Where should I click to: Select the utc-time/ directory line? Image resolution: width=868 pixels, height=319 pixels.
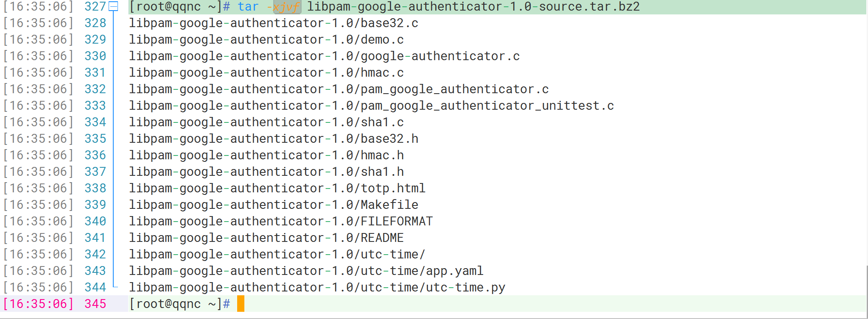click(x=277, y=255)
